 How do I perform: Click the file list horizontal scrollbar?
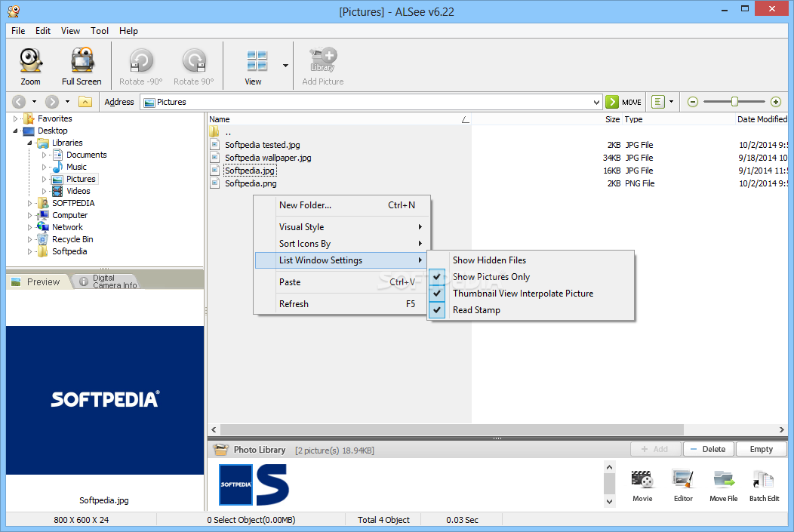(x=451, y=429)
